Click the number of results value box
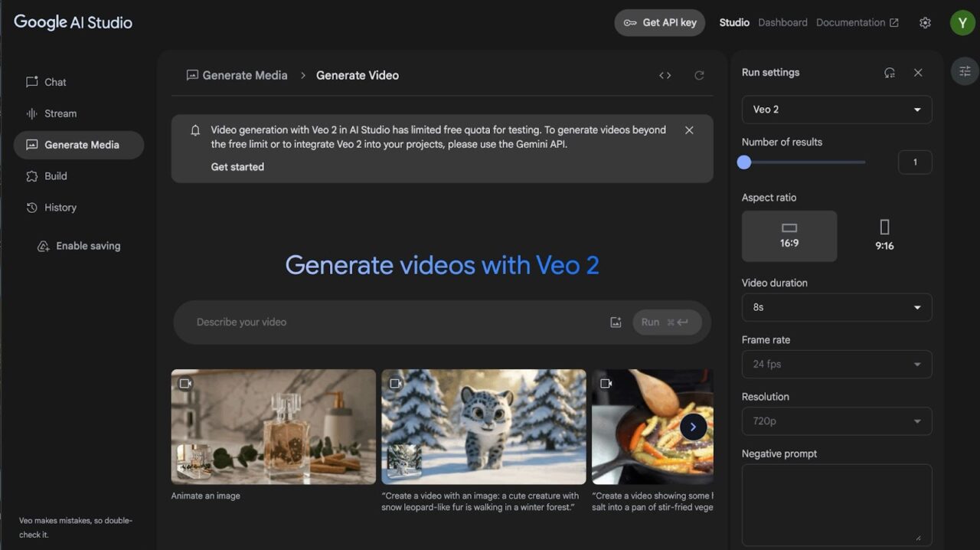 click(x=915, y=162)
